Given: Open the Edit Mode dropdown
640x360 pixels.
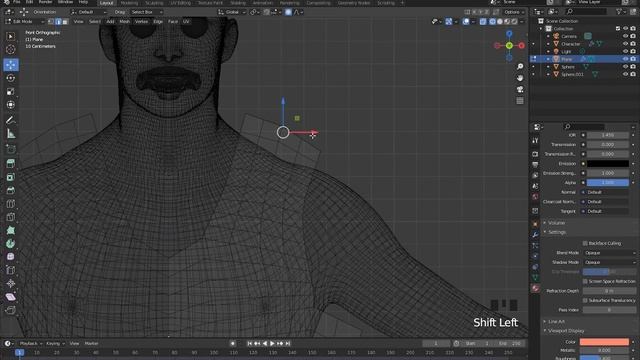Looking at the screenshot, I should pos(25,22).
